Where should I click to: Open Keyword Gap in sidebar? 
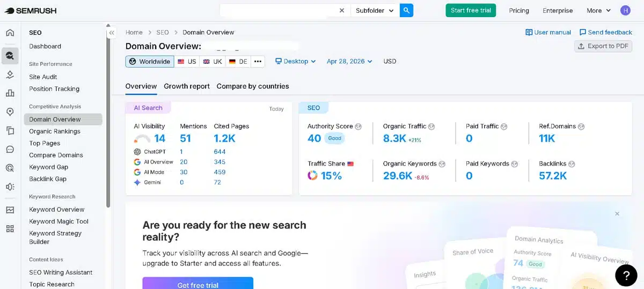(49, 167)
